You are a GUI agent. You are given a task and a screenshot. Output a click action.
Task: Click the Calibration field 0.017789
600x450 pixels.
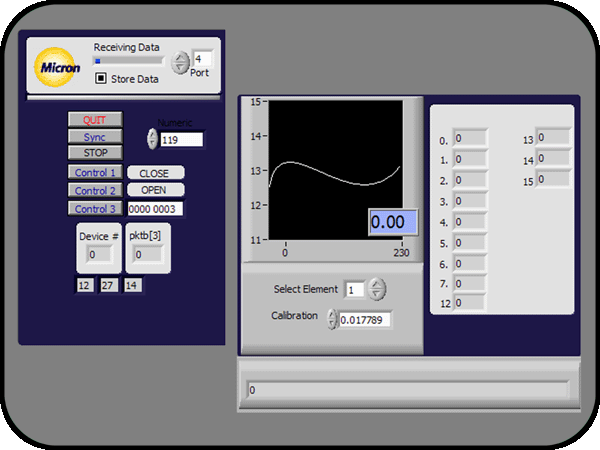pyautogui.click(x=365, y=320)
